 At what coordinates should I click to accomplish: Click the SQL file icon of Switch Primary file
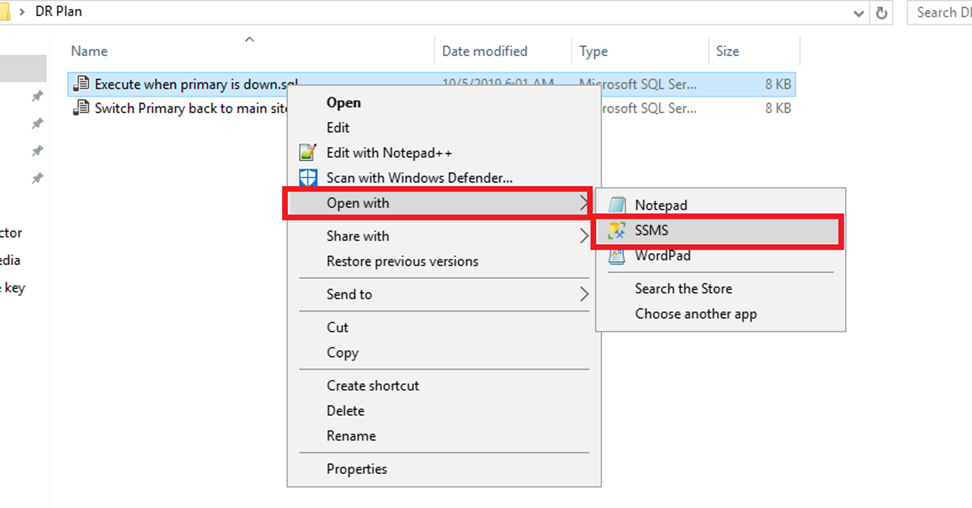tap(81, 108)
